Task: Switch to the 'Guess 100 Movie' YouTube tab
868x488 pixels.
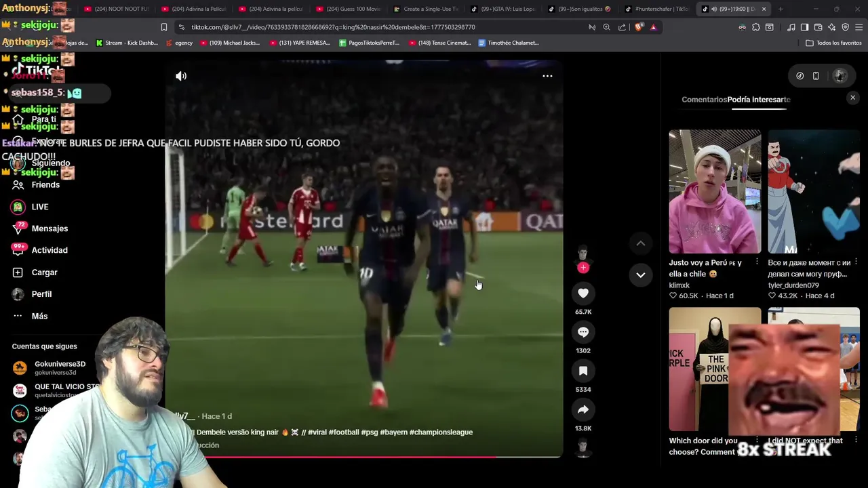Action: coord(349,9)
